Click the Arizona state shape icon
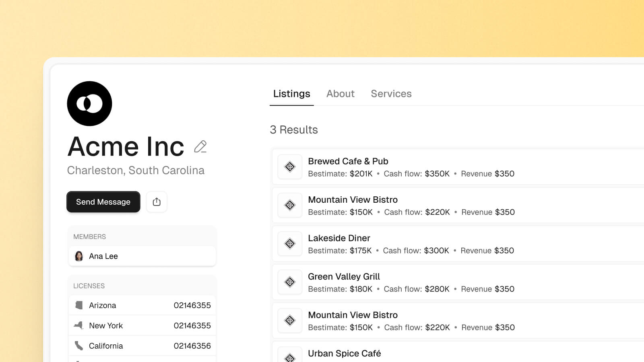Viewport: 644px width, 362px height. pos(79,305)
